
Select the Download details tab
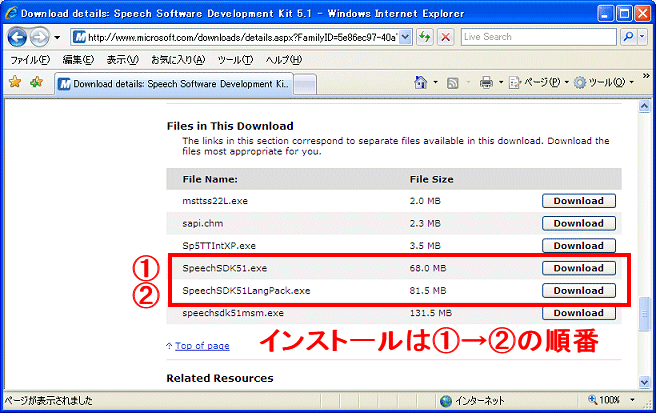pos(174,84)
